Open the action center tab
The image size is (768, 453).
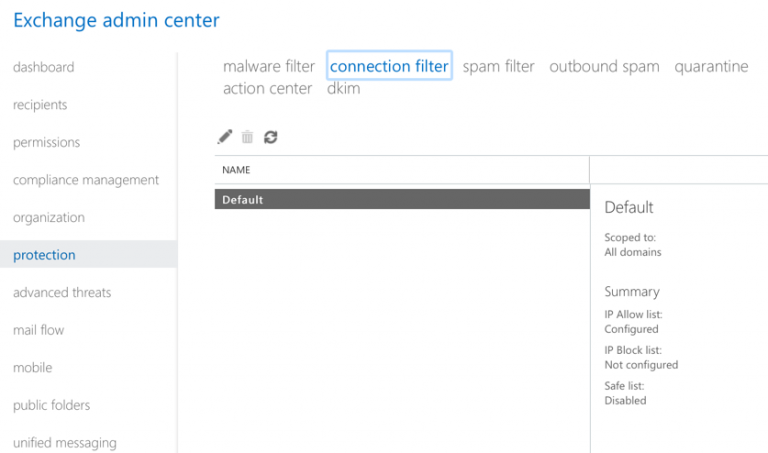[x=267, y=89]
